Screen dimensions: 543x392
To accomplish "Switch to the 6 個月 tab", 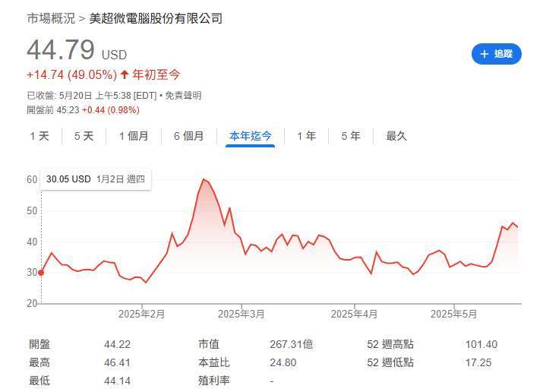I will (x=189, y=136).
